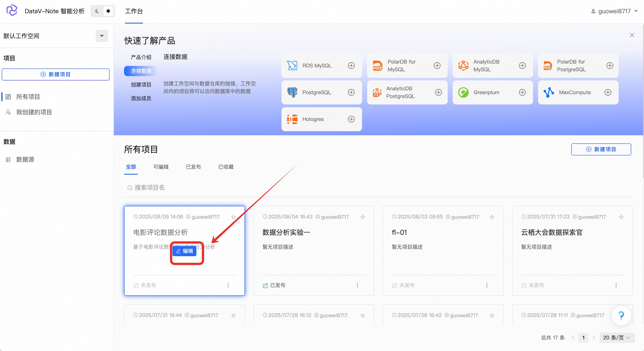Click the plus icon beside Greenplum

(522, 92)
